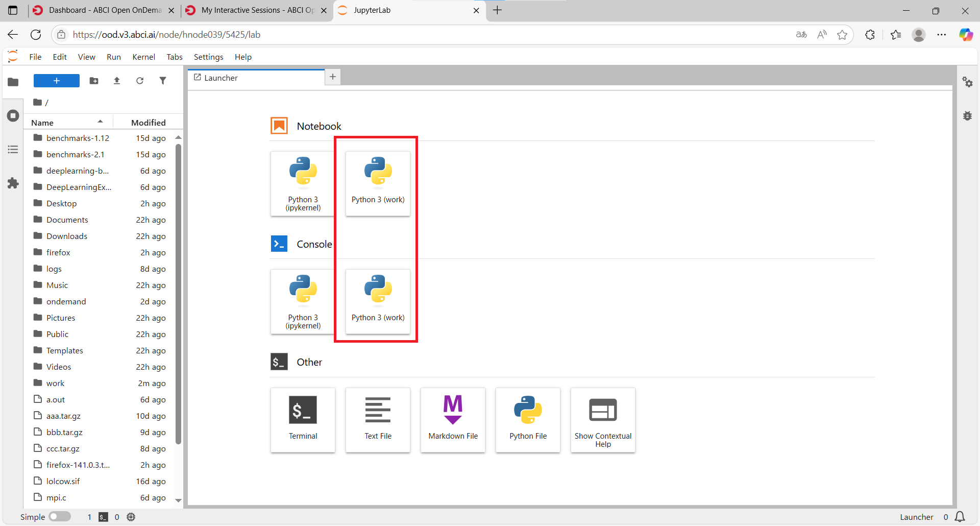Open the Tabs menu
980x526 pixels.
pyautogui.click(x=175, y=57)
